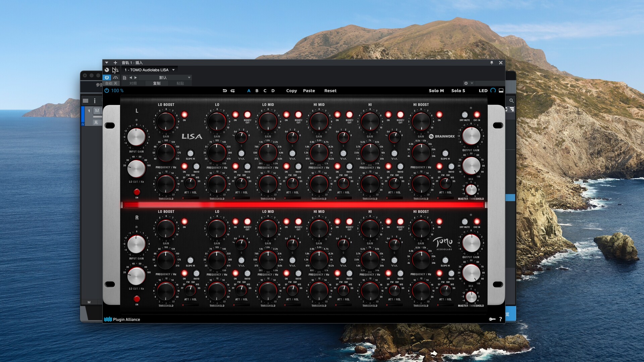Screen dimensions: 644x362
Task: Click Copy in plugin toolbar
Action: (291, 91)
